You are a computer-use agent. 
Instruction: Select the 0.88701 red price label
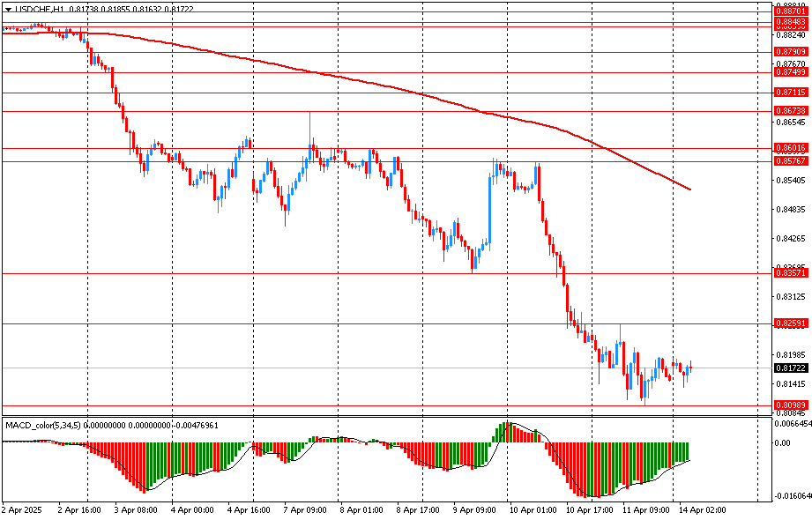pos(789,11)
